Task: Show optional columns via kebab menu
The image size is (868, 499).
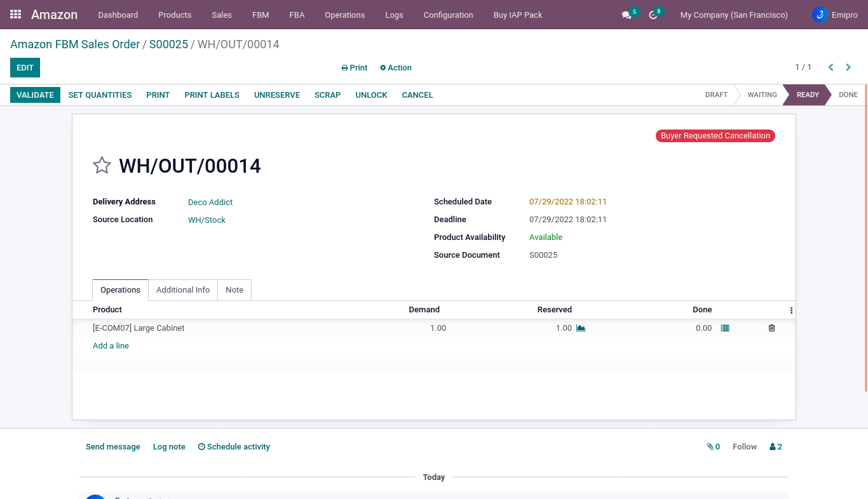Action: click(x=791, y=310)
